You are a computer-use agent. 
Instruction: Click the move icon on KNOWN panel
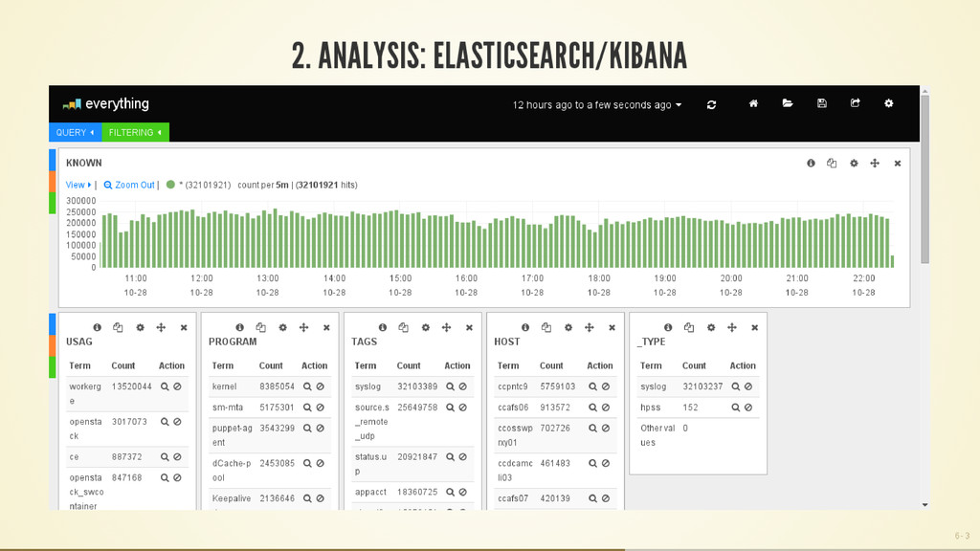pos(875,163)
